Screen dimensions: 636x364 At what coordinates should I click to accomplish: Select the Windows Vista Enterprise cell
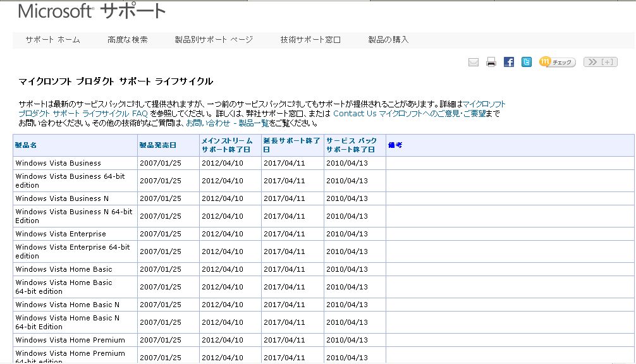(75, 234)
